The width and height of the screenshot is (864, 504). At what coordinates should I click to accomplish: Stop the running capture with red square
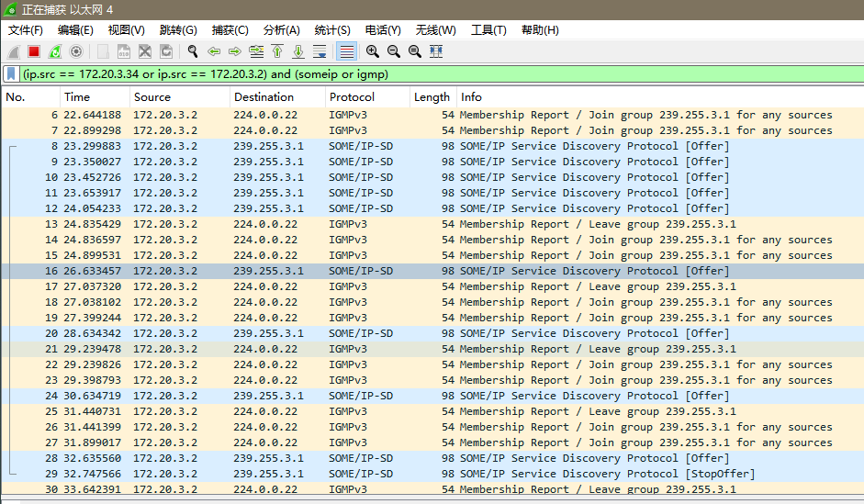click(x=34, y=51)
